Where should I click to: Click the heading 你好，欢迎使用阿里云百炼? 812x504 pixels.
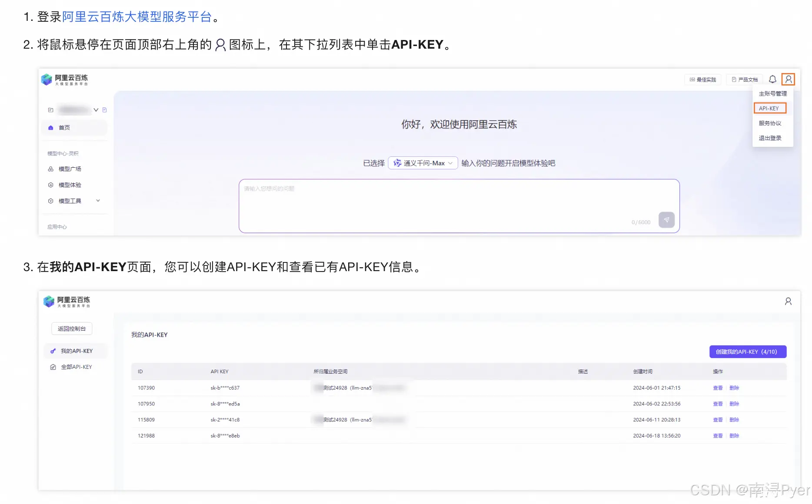pos(459,124)
